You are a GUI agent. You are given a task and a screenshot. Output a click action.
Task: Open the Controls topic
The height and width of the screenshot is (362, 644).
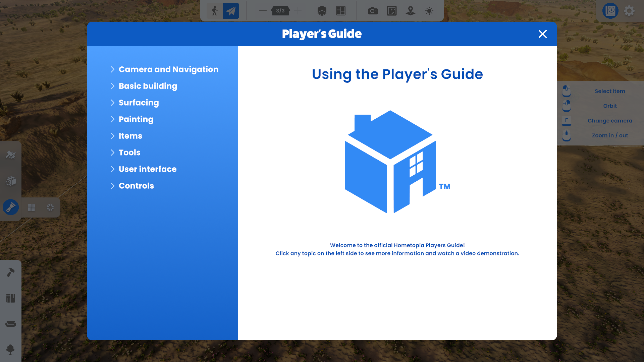(136, 186)
